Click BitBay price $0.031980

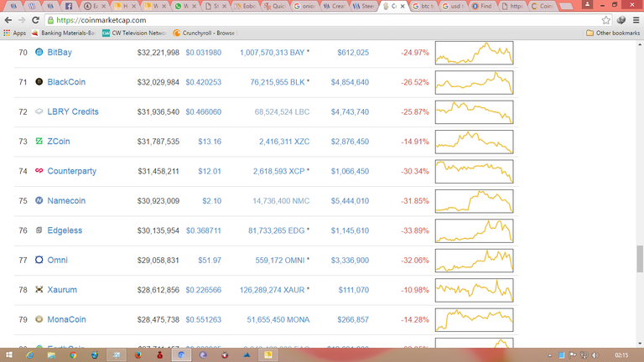click(x=204, y=53)
